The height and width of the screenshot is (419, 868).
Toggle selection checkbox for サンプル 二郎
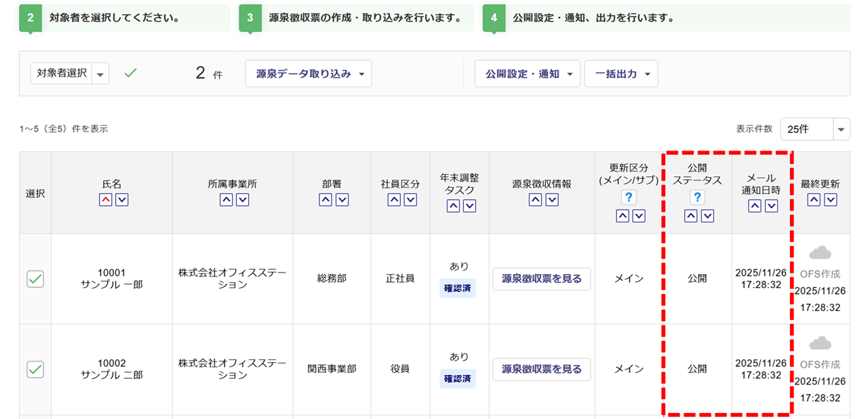point(35,370)
